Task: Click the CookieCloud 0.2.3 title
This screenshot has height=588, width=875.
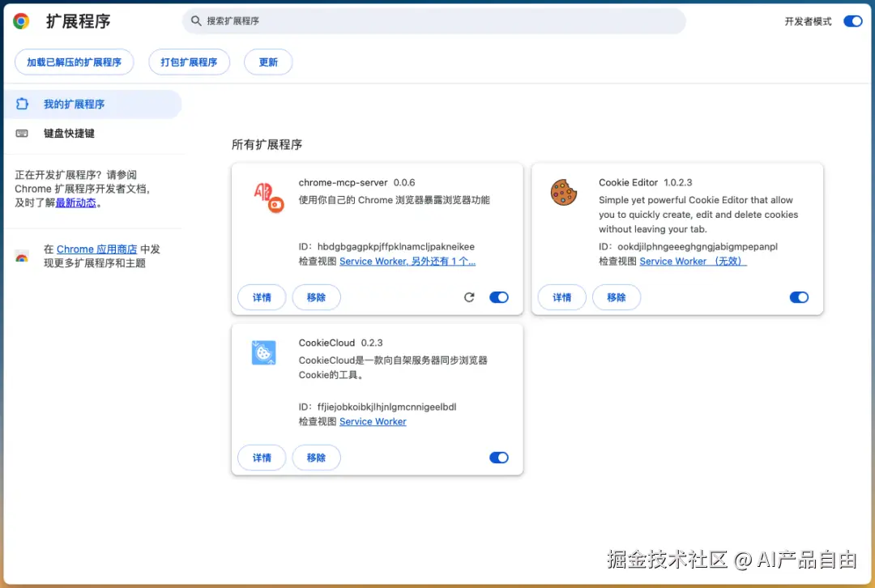Action: tap(340, 343)
